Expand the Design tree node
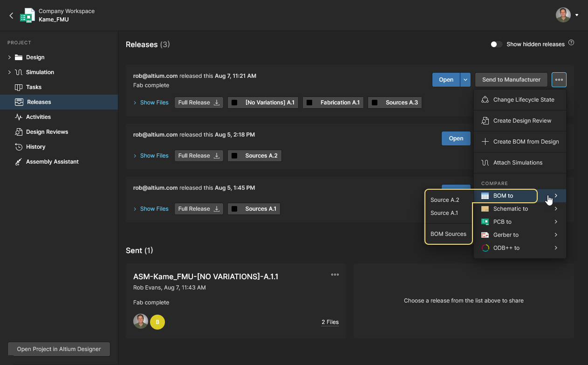Screen dimensions: 588x365 (x=9, y=57)
